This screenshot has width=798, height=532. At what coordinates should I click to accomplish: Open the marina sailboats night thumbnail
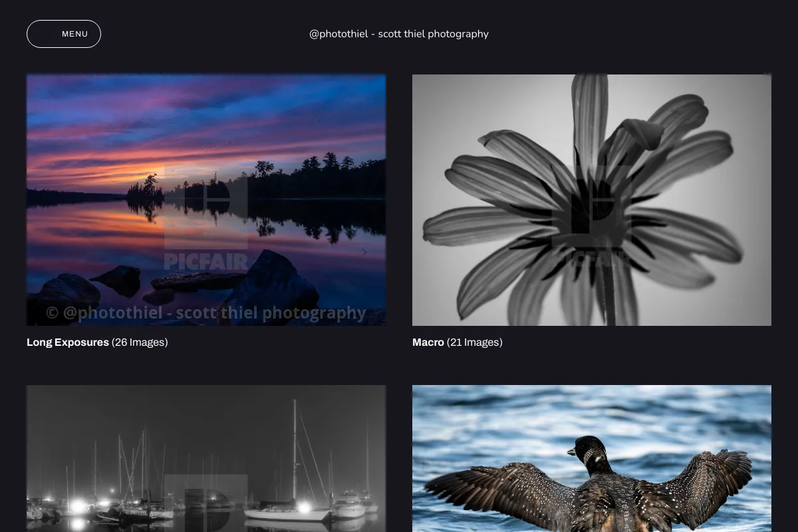pos(206,459)
